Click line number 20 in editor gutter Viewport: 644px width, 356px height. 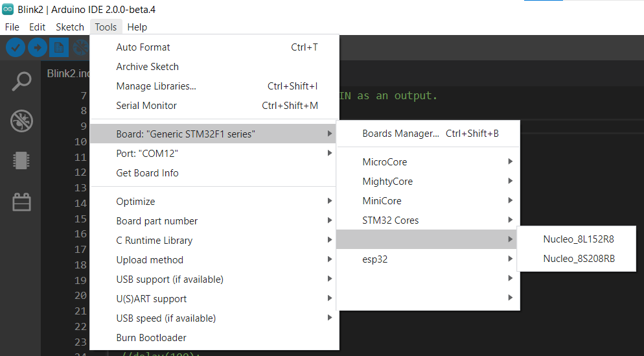point(80,296)
